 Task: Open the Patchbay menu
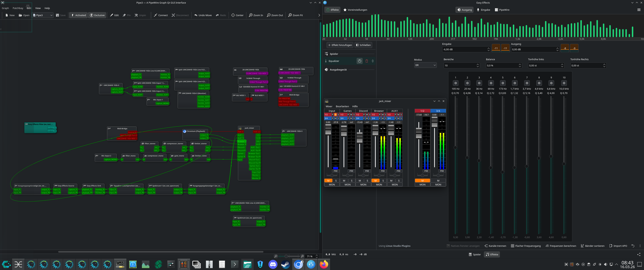[x=18, y=8]
